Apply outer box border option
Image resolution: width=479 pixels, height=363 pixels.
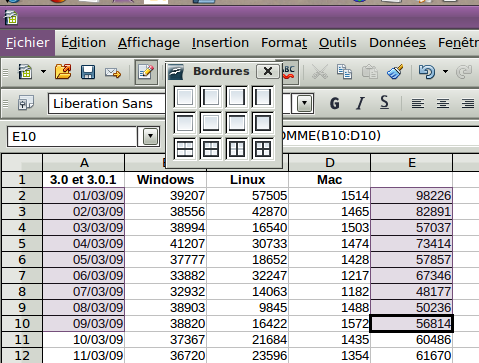pyautogui.click(x=262, y=123)
